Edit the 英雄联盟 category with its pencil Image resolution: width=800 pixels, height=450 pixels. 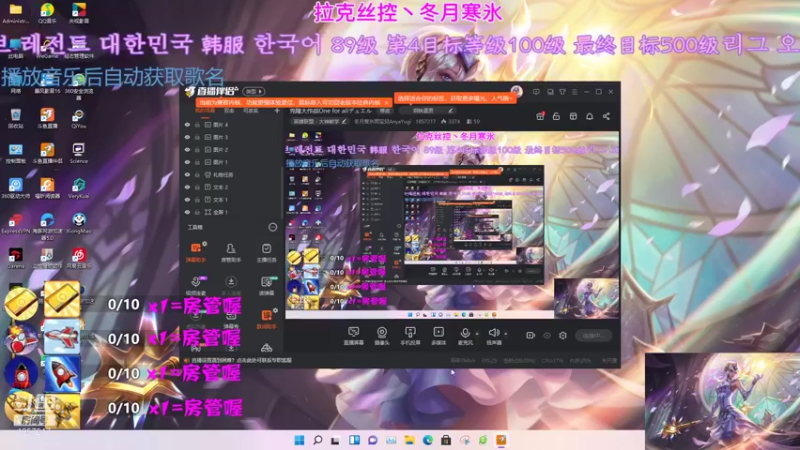coord(344,121)
